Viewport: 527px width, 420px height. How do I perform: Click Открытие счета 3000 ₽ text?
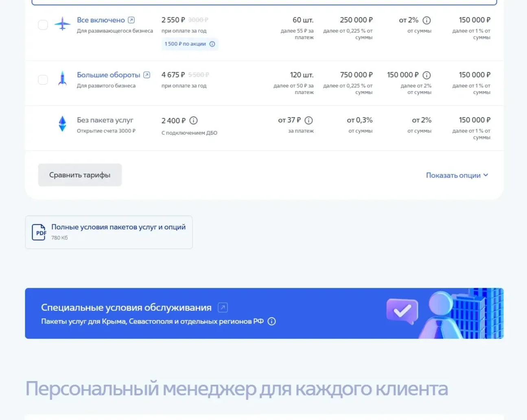[x=106, y=131]
